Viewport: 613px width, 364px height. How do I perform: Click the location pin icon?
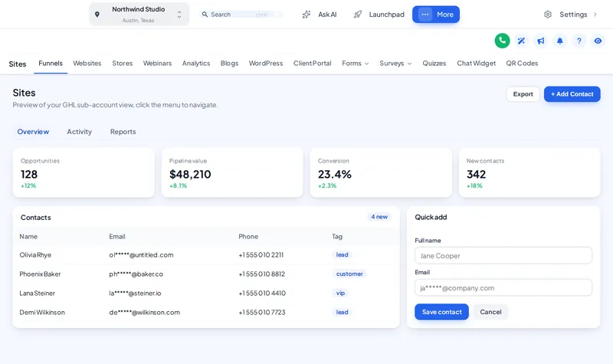[x=97, y=15]
